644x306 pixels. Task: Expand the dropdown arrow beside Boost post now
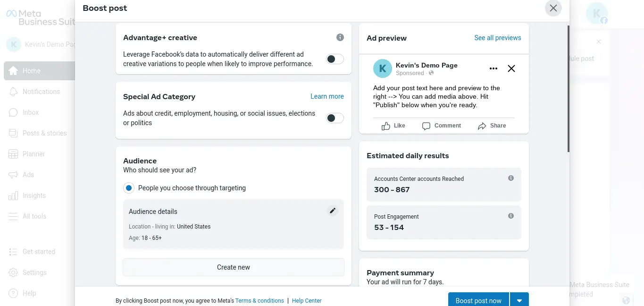tap(519, 300)
